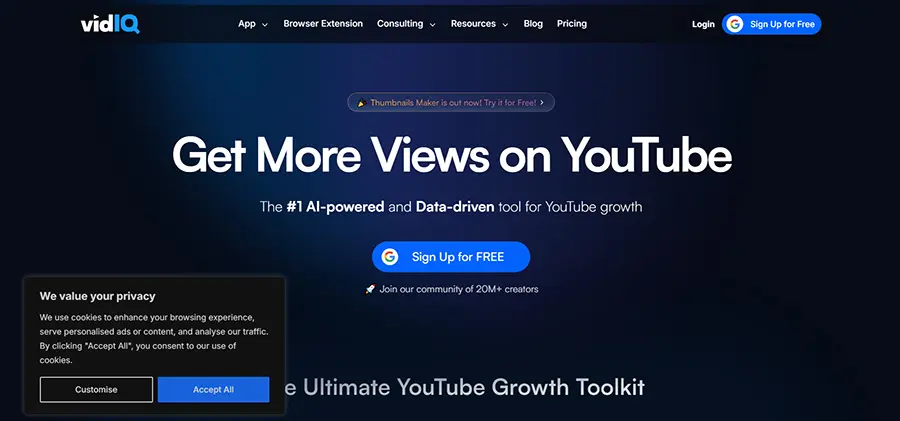Click Join our community of 20M+ creators text
Screen dimensions: 900x421
click(459, 289)
